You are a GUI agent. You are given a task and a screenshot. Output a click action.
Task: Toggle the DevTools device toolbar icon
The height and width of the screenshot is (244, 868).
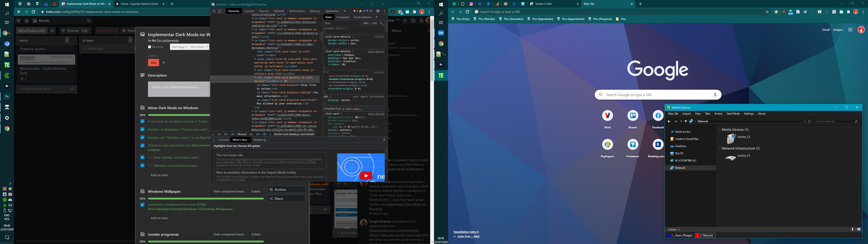click(220, 11)
